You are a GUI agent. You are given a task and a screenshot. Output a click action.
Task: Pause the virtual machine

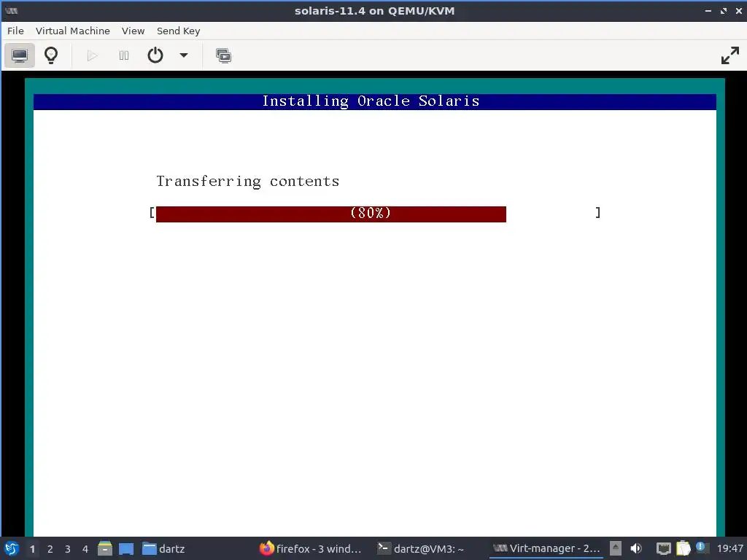[124, 55]
